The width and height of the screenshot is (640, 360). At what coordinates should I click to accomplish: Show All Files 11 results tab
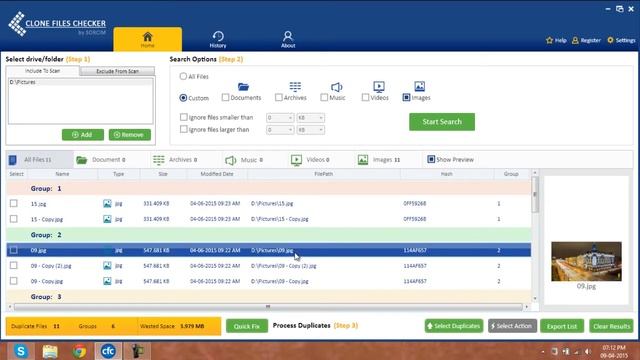pyautogui.click(x=40, y=160)
